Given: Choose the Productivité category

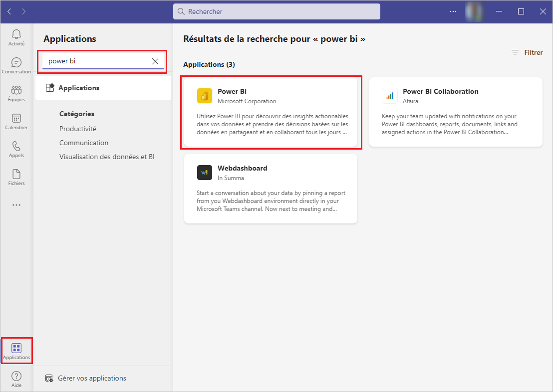Looking at the screenshot, I should point(77,129).
